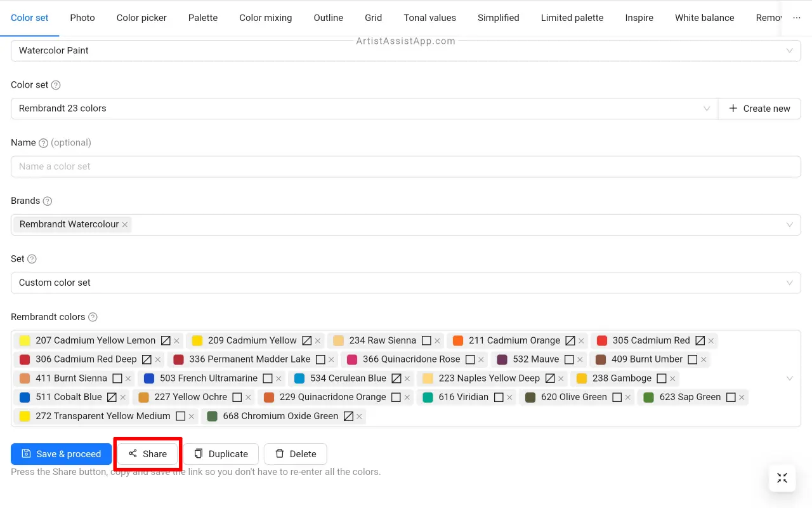Click the 223 Naples Yellow Deep swatch

(x=428, y=378)
